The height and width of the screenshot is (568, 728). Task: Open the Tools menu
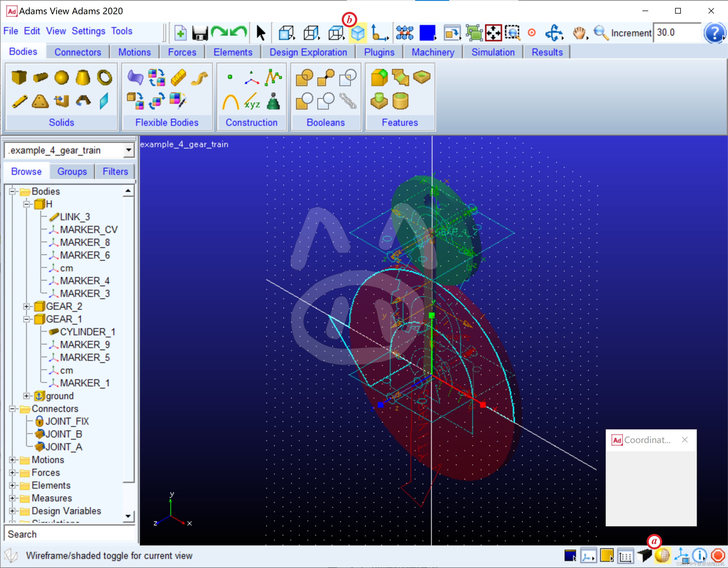[x=122, y=31]
